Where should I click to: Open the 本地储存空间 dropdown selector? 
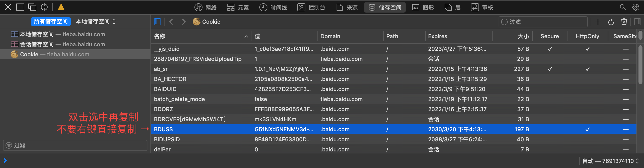click(x=96, y=22)
